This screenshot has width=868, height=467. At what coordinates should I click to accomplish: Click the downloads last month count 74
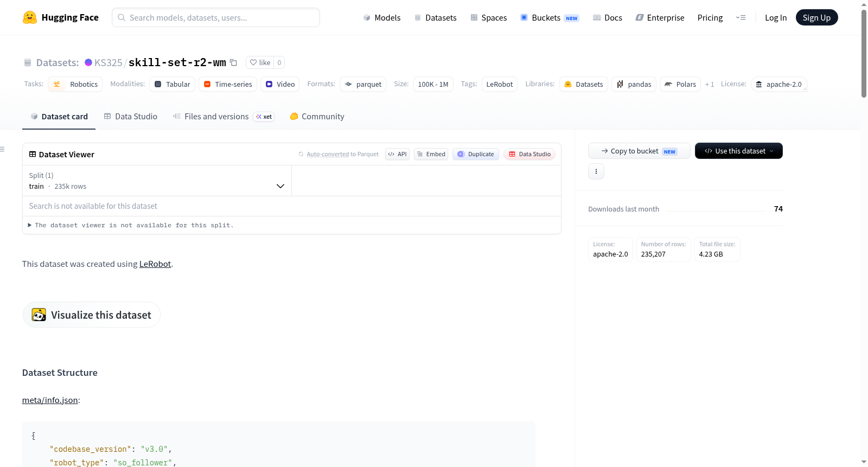click(x=778, y=209)
